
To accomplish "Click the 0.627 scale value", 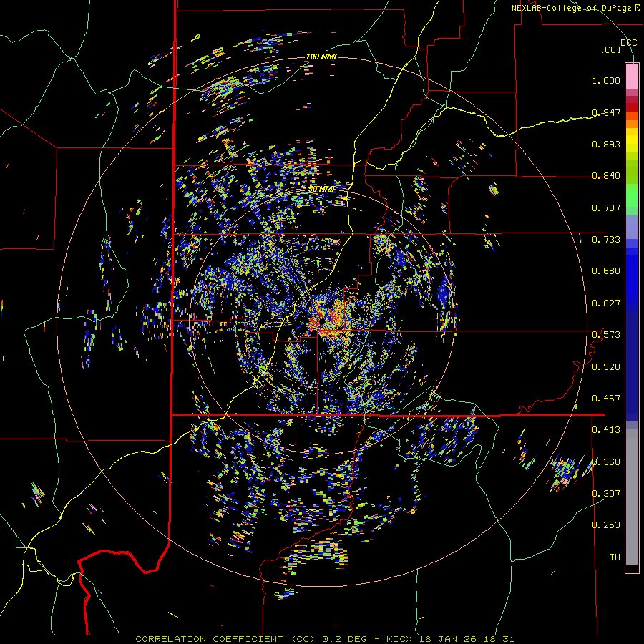I will [x=606, y=303].
